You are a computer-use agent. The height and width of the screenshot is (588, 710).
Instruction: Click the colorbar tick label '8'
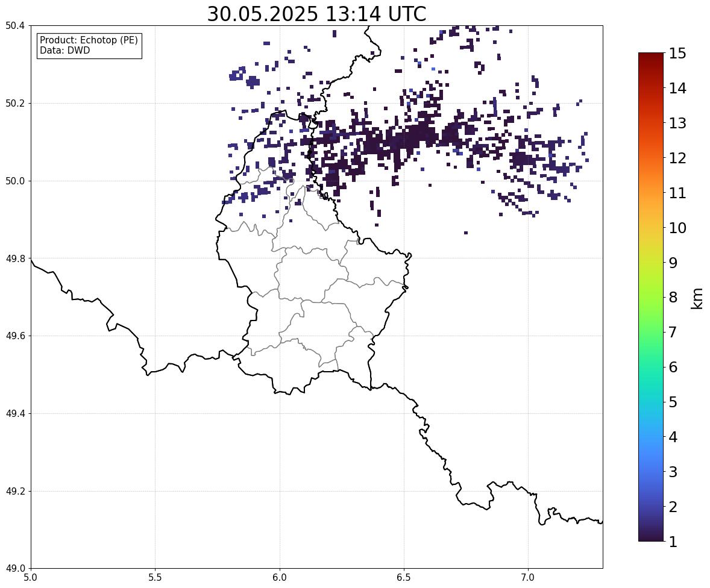pos(673,298)
